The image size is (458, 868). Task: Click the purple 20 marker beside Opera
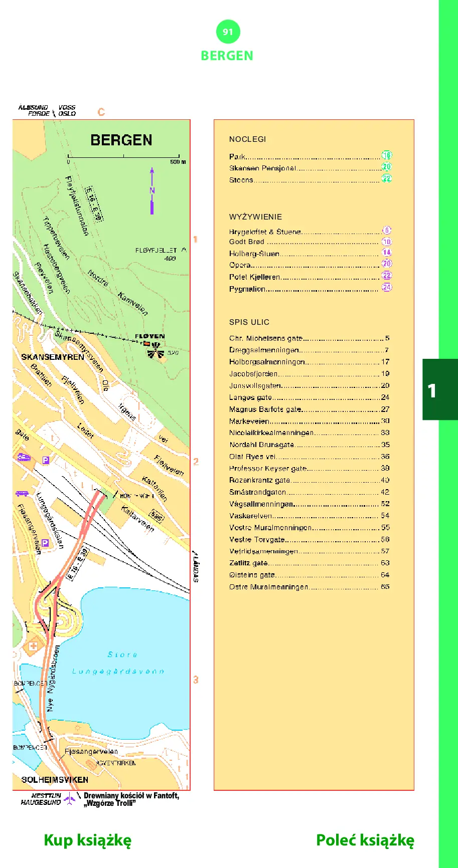click(x=386, y=264)
